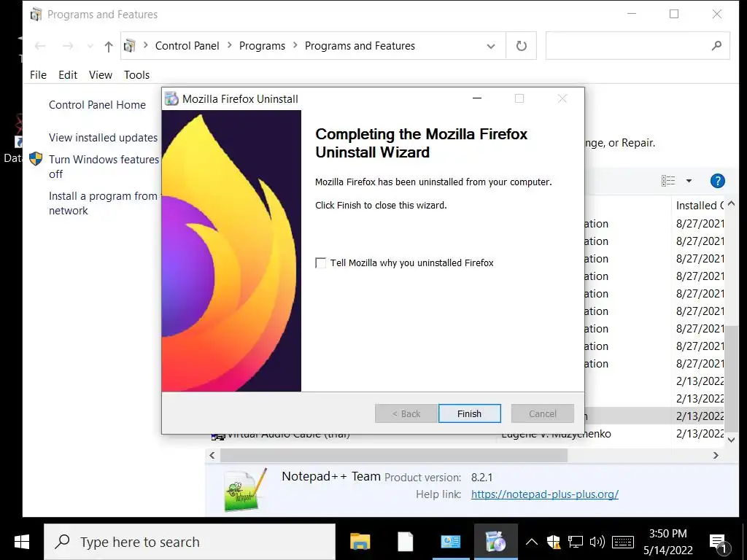Expand the chevron after Programs breadcrumb
The width and height of the screenshot is (747, 560).
coord(295,45)
